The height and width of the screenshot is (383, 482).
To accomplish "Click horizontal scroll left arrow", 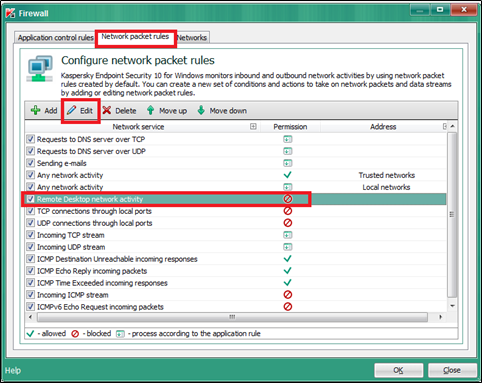I will (31, 317).
